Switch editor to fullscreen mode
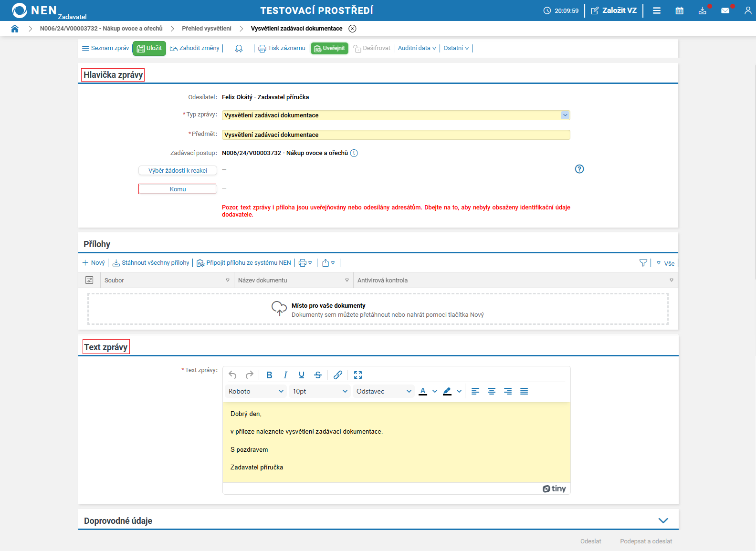756x551 pixels. pos(358,375)
